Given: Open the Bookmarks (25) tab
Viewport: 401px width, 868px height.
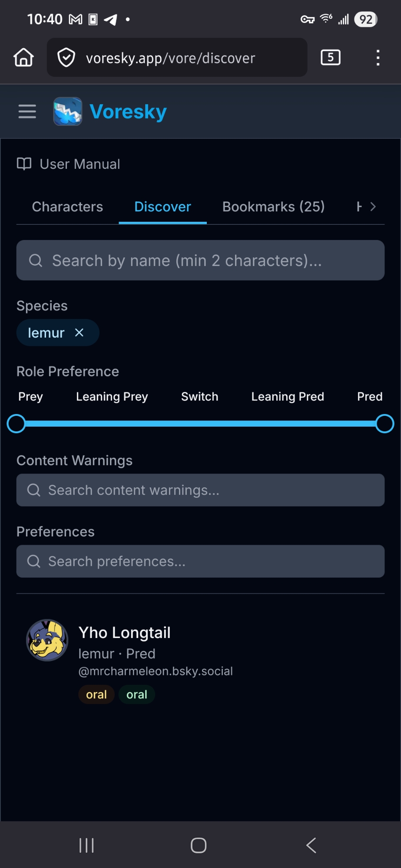Looking at the screenshot, I should [273, 207].
